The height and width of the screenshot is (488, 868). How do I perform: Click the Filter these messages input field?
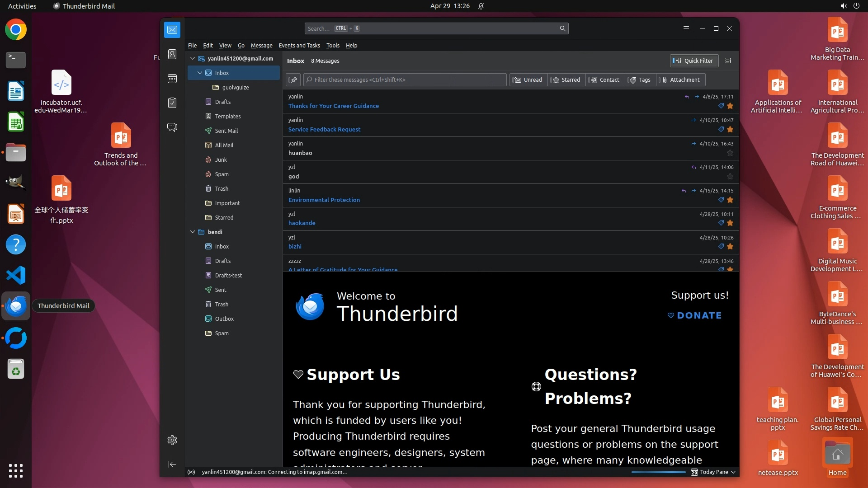click(405, 80)
